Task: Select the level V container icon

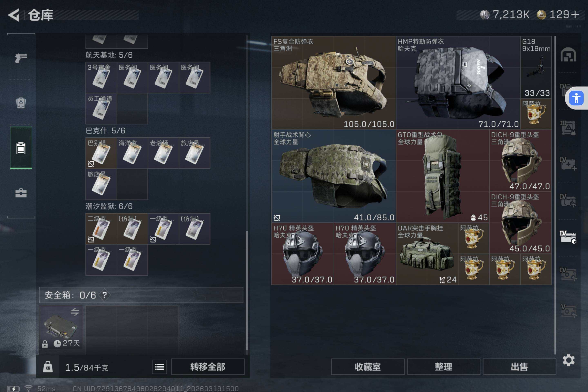Action: (568, 311)
